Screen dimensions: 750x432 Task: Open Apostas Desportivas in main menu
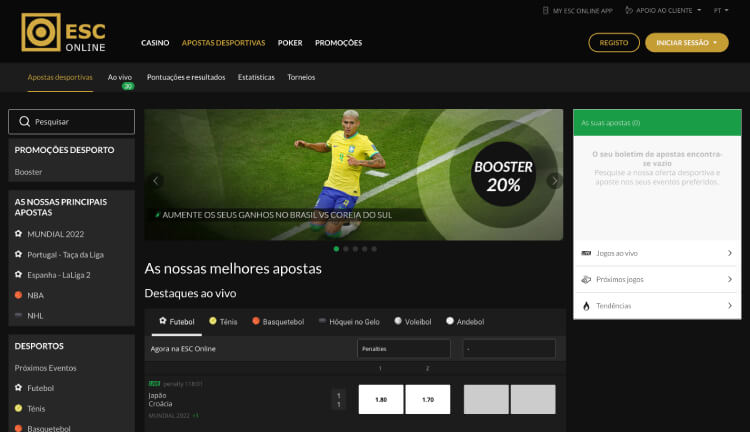[x=223, y=43]
